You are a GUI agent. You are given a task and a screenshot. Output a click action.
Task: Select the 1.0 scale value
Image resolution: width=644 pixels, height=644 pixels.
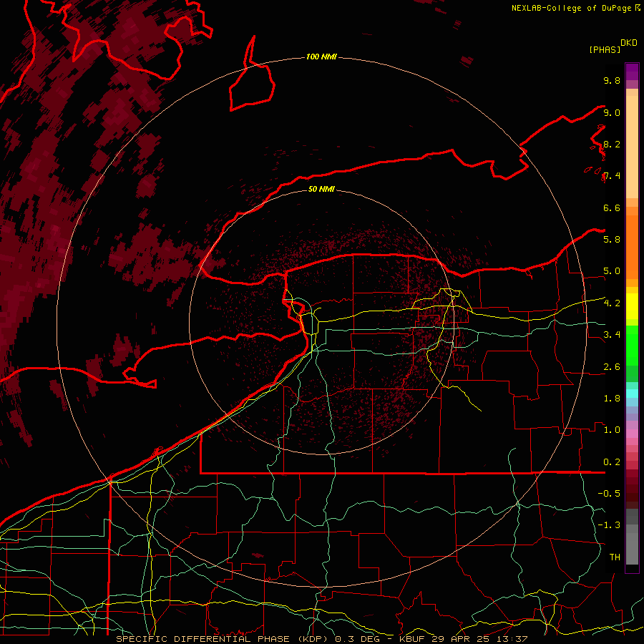(x=612, y=430)
